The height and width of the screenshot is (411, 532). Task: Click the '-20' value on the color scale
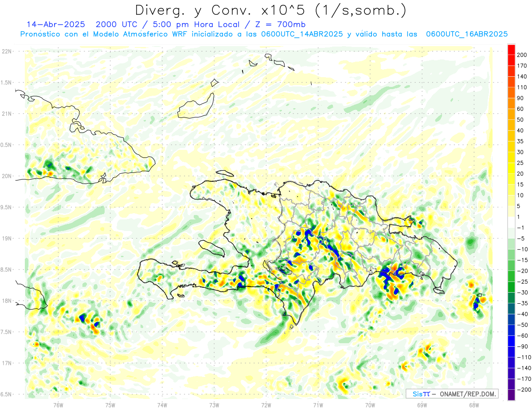click(x=523, y=271)
